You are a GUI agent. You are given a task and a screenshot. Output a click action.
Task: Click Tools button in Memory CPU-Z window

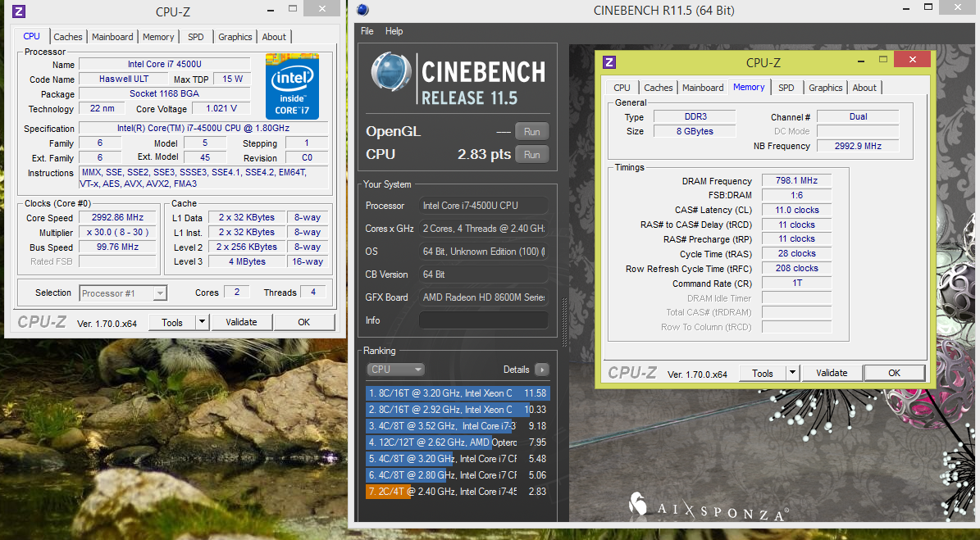click(763, 374)
